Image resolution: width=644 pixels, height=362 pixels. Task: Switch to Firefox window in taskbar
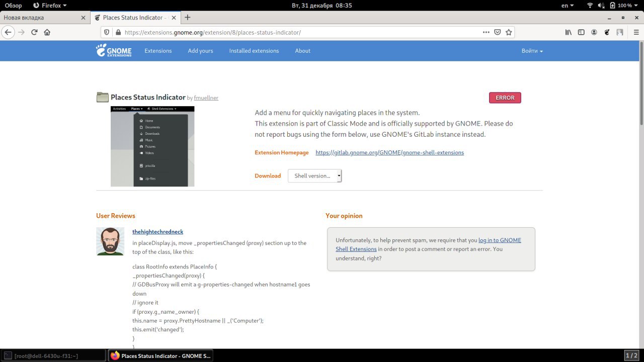coord(161,355)
